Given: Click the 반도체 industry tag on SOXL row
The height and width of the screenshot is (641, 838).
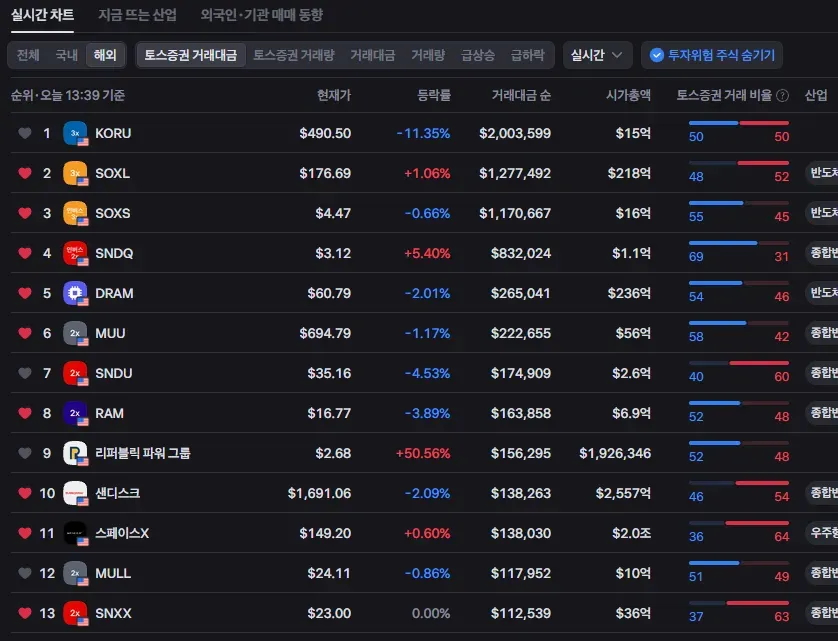Looking at the screenshot, I should coord(823,173).
